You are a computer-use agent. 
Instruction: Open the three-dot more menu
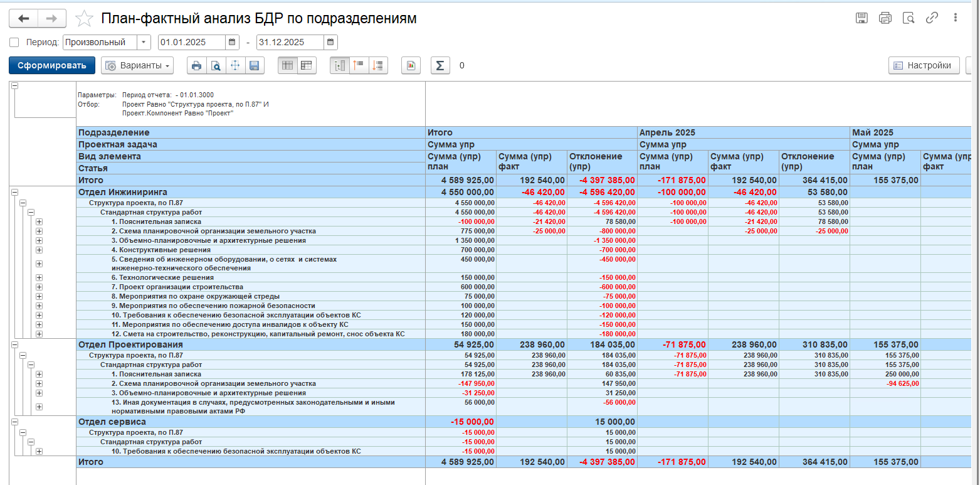[x=955, y=18]
